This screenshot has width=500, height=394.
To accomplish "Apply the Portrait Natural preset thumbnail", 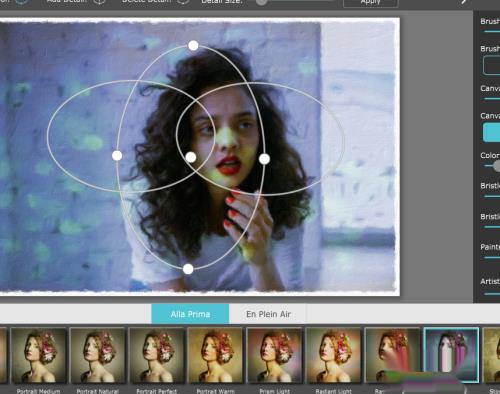I will point(98,355).
